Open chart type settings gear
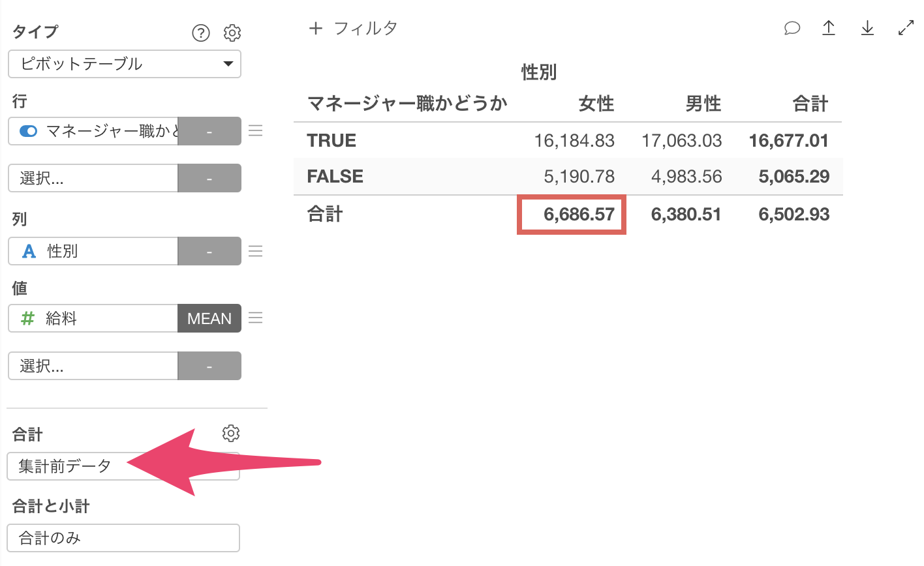This screenshot has width=924, height=566. (232, 33)
